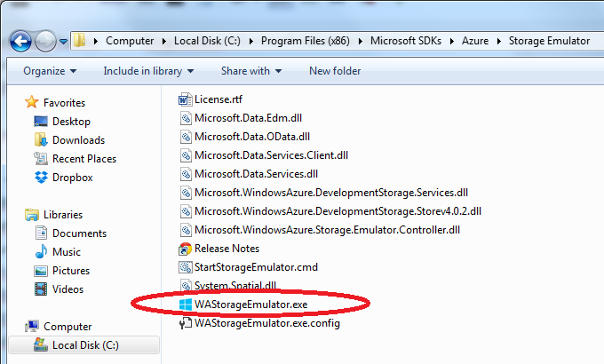
Task: Select the License.rtf file name
Action: (219, 99)
